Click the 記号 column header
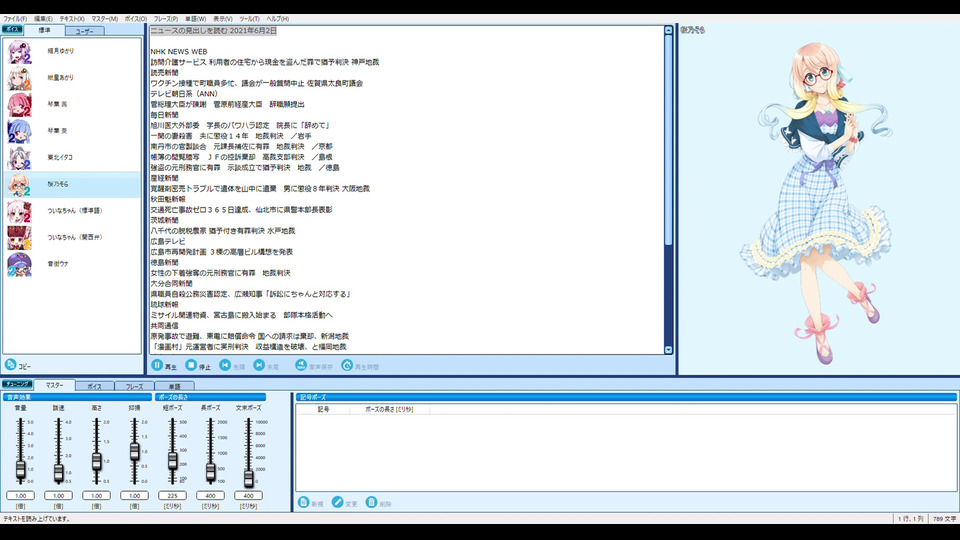 pos(323,409)
